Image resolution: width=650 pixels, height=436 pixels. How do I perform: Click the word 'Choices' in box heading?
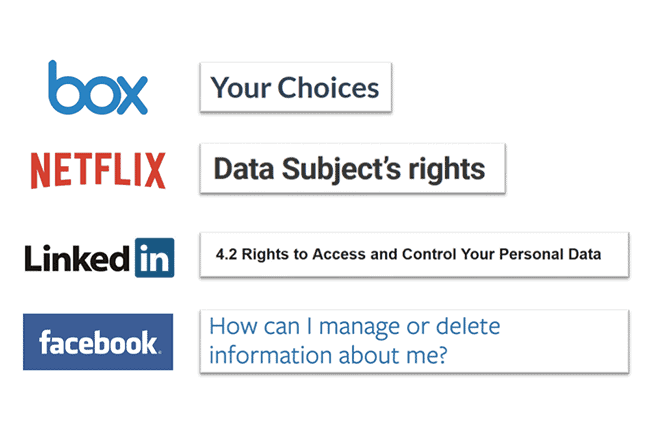[329, 88]
